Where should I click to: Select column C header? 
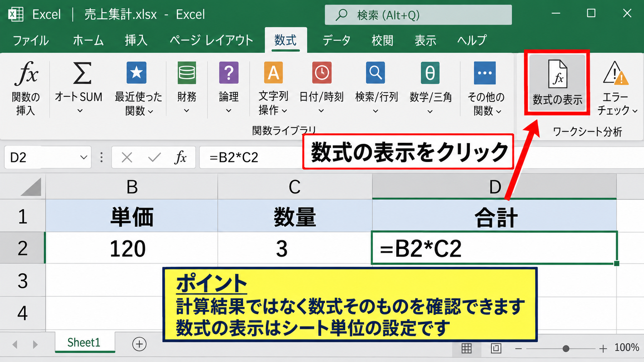[295, 187]
